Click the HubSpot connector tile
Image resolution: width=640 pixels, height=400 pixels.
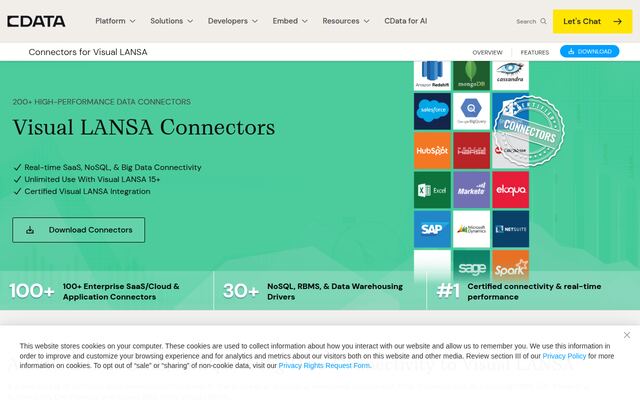432,151
